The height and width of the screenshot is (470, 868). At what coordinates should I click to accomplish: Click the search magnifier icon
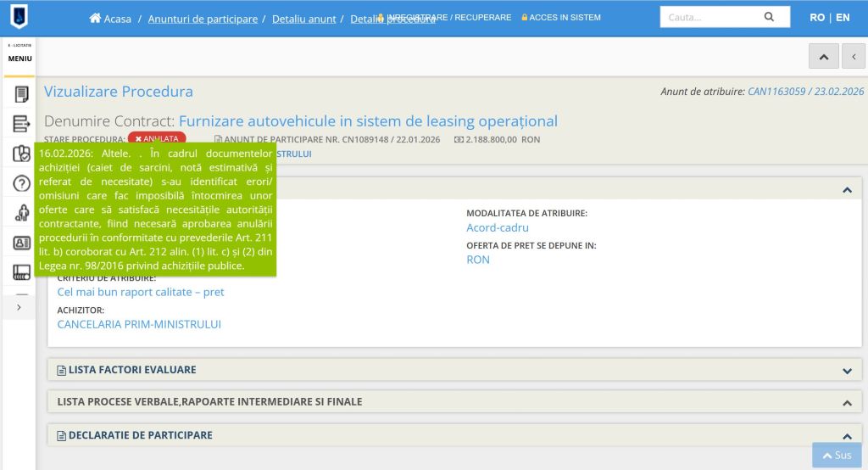(x=769, y=17)
